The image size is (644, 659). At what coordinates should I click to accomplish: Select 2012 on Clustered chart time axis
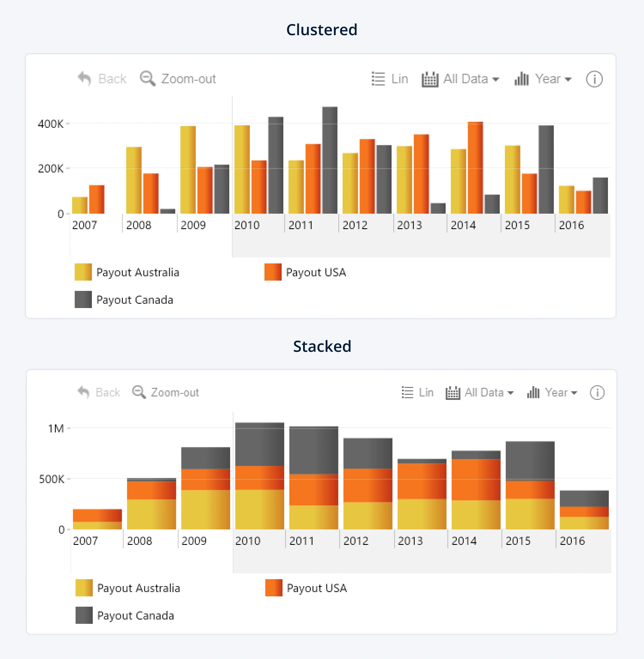(x=355, y=225)
